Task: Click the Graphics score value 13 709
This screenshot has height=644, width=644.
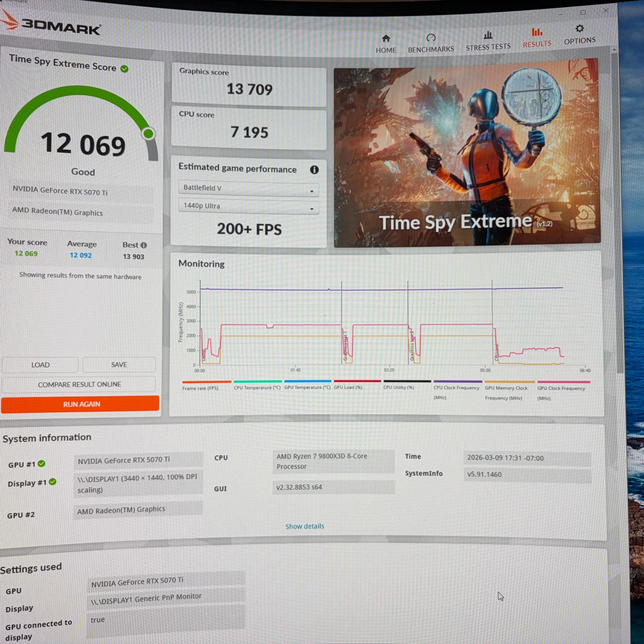Action: [x=249, y=89]
